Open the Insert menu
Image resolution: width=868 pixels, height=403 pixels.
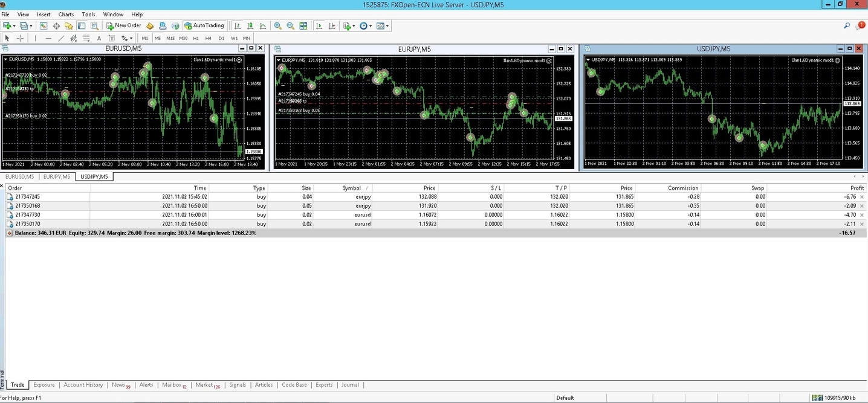pos(44,15)
